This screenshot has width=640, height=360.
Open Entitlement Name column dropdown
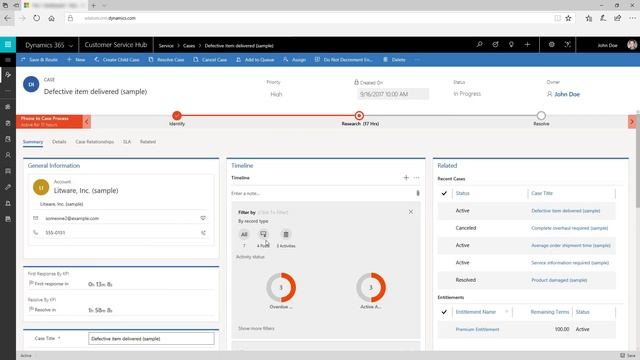507,312
